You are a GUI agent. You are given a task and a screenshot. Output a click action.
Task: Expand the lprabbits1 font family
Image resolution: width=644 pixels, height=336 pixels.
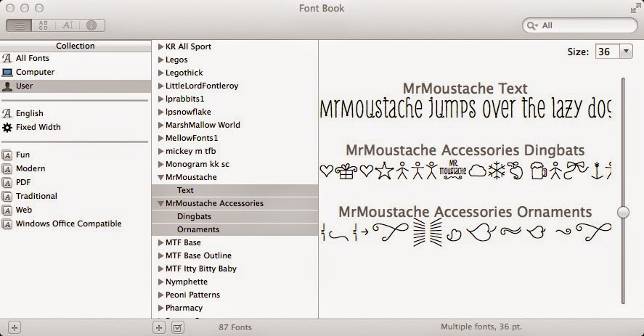160,99
